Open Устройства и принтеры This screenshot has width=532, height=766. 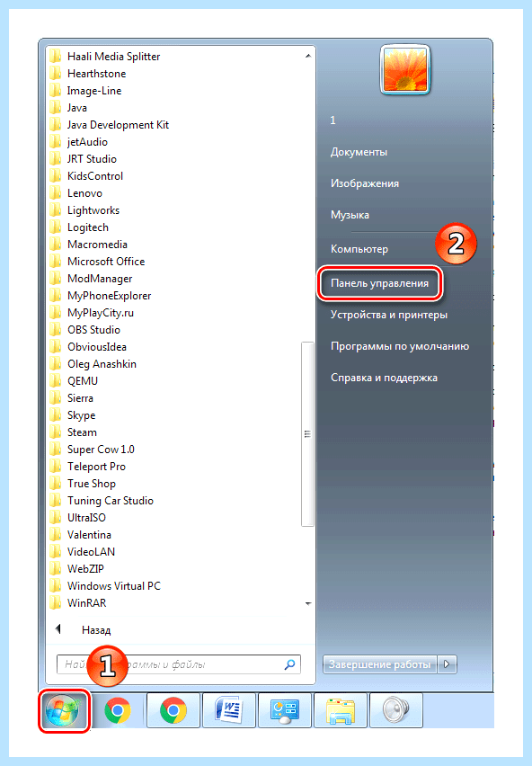tap(389, 315)
